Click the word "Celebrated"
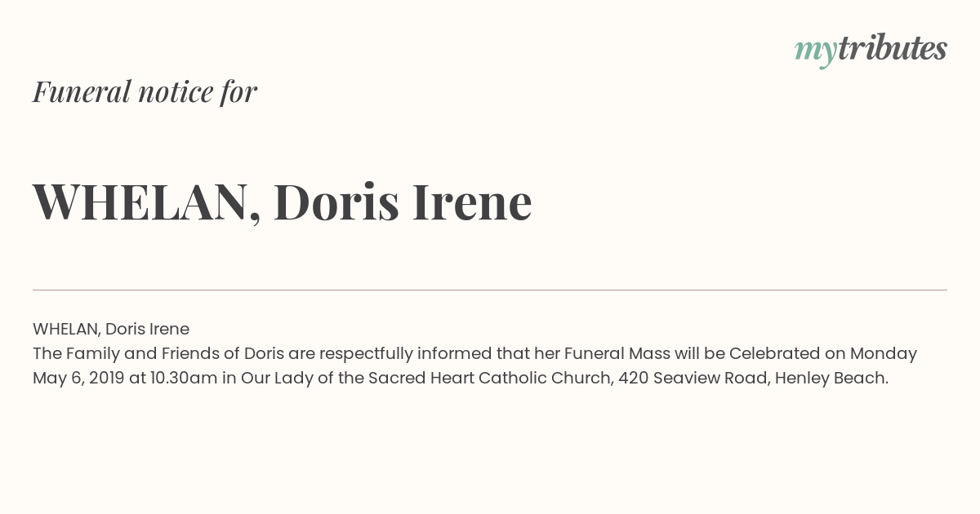 point(775,353)
